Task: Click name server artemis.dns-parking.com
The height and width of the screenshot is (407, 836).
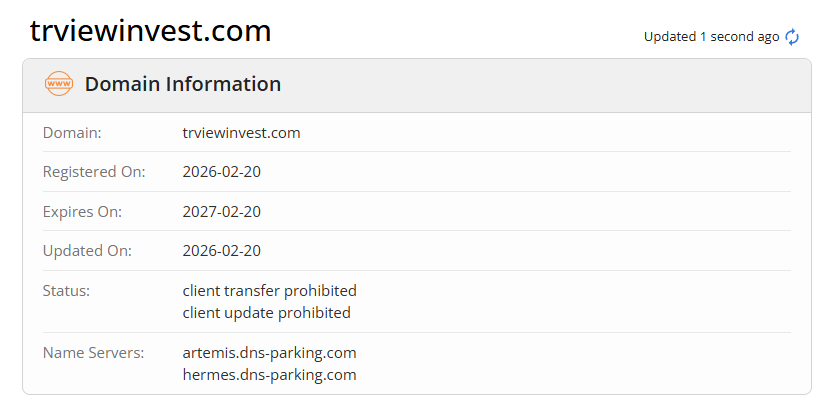Action: click(x=269, y=353)
